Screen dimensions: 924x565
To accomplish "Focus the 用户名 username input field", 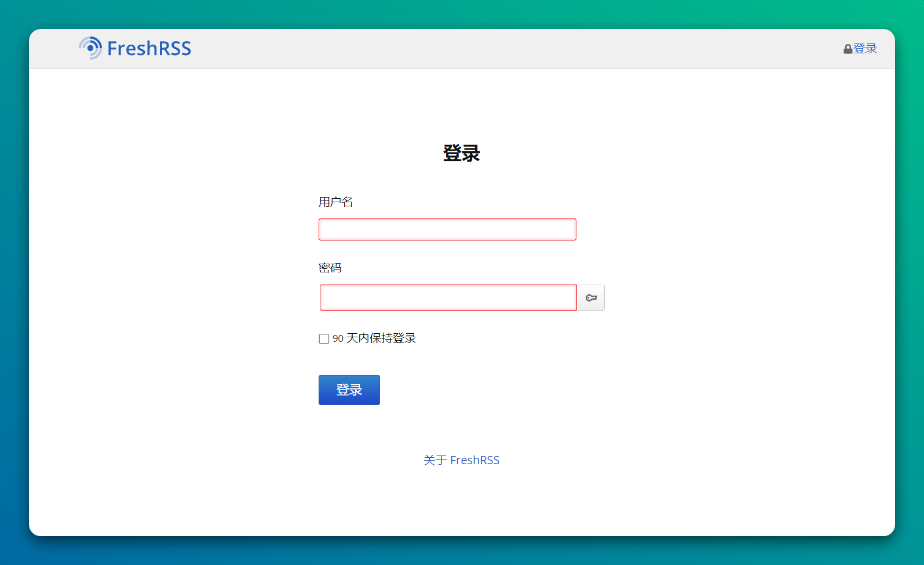I will click(x=447, y=229).
